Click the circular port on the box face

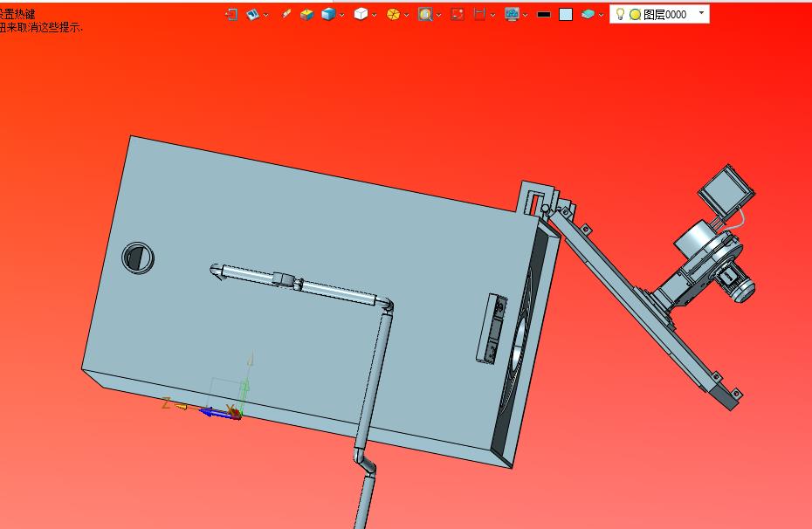pos(138,258)
